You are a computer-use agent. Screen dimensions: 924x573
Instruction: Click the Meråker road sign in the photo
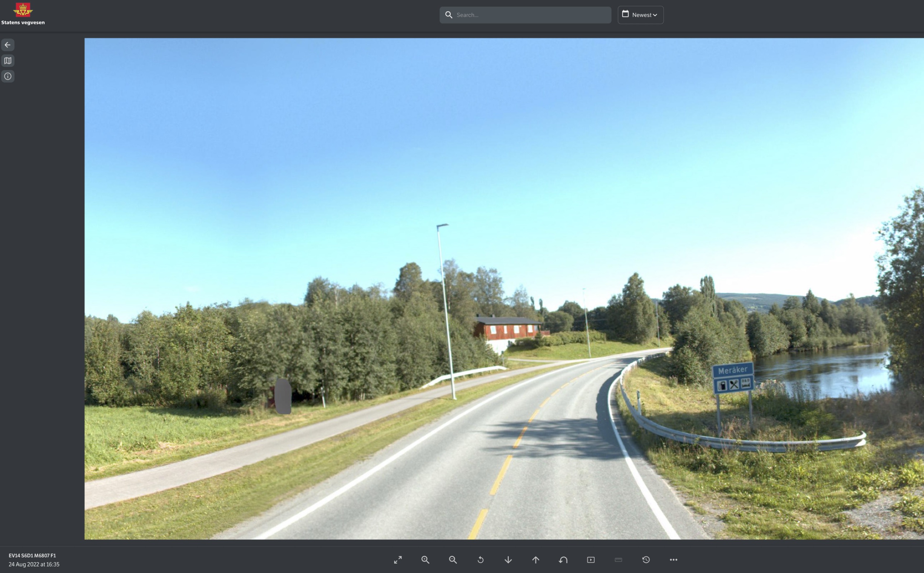pos(733,370)
